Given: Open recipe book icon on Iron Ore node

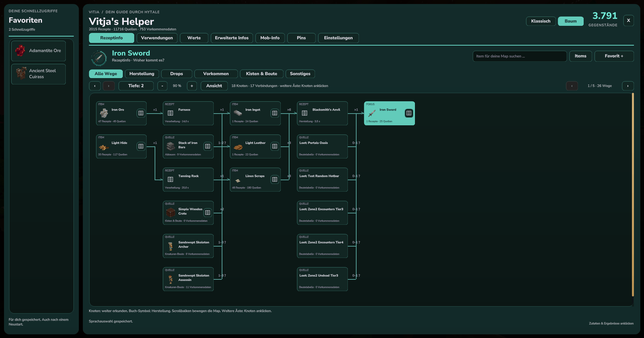Looking at the screenshot, I should click(141, 113).
